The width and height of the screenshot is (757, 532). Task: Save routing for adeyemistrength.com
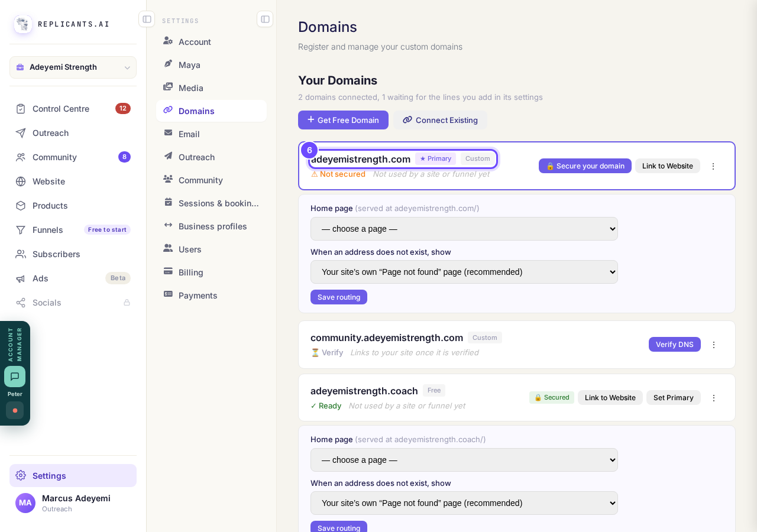[x=339, y=297]
